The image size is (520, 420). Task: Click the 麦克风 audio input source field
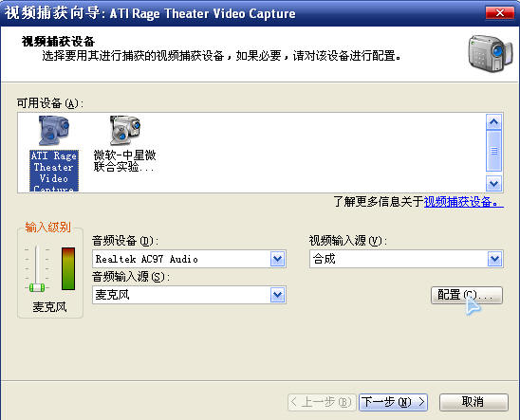pos(189,295)
